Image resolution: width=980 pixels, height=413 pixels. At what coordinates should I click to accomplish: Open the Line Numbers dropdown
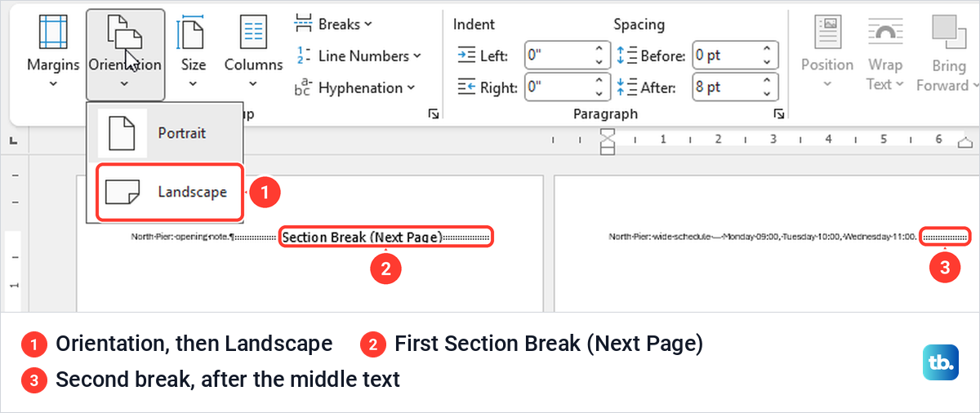click(358, 56)
